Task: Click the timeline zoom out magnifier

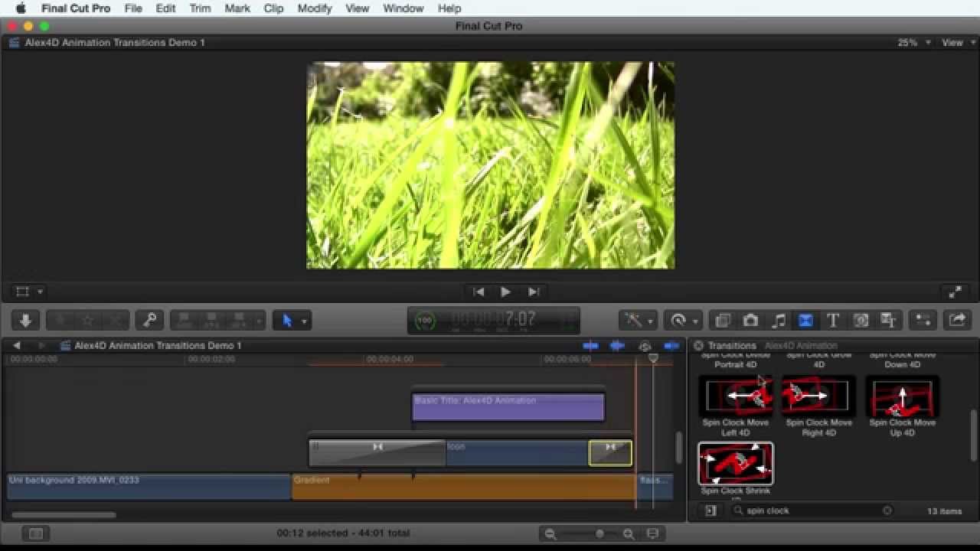Action: 550,534
